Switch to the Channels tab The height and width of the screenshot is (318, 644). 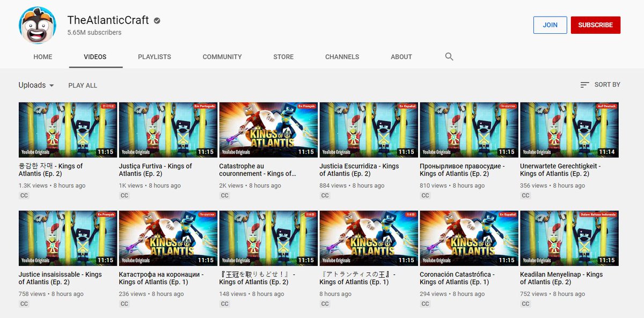[342, 56]
